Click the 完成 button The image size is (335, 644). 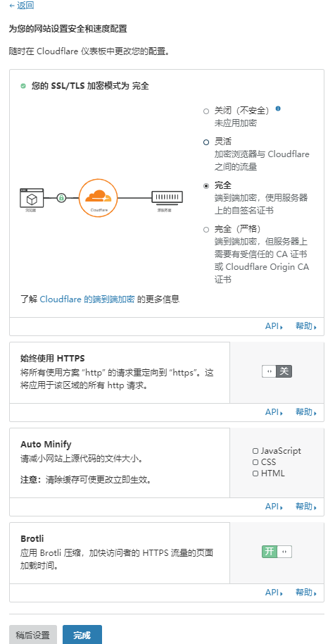pyautogui.click(x=82, y=635)
